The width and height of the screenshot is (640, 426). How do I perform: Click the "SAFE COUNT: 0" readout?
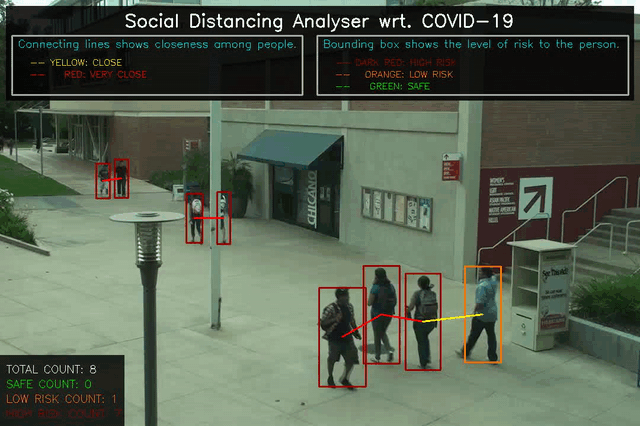(49, 384)
